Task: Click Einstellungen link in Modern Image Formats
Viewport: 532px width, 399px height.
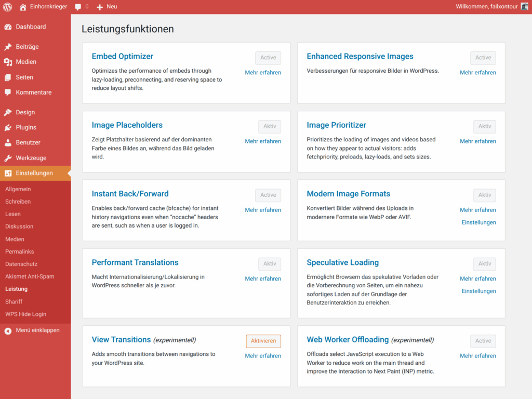Action: (478, 222)
